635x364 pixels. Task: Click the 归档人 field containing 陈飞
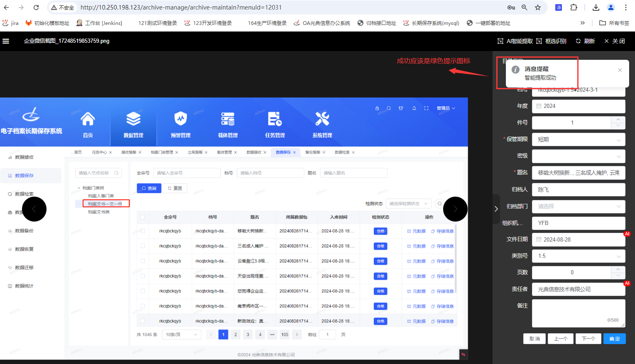coord(579,190)
